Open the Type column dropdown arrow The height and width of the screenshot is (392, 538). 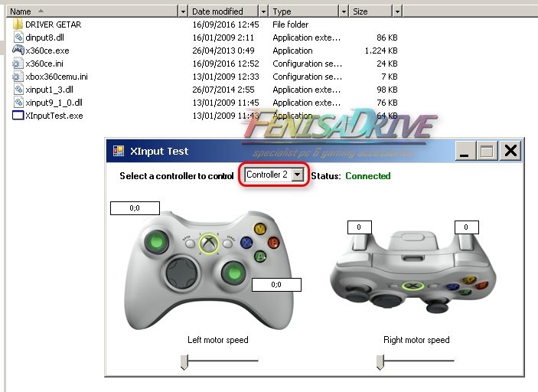pos(344,11)
